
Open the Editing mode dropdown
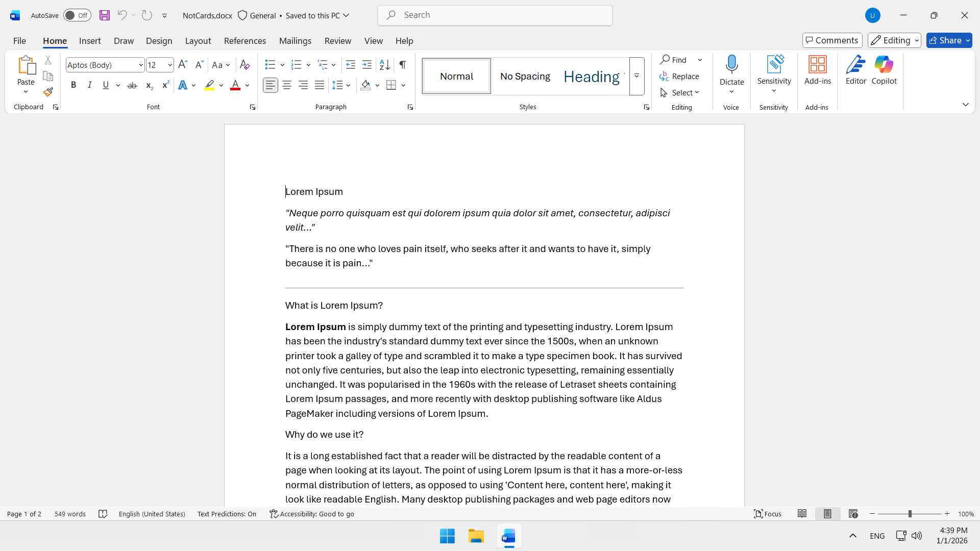point(894,40)
